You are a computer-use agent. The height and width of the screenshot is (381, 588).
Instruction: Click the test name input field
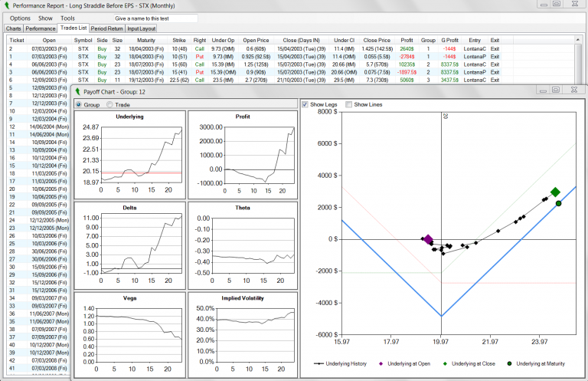tap(155, 18)
